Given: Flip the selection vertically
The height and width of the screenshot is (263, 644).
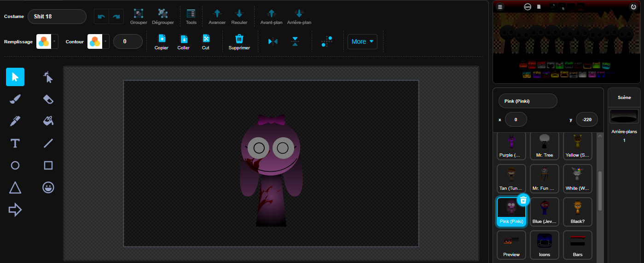Looking at the screenshot, I should tap(295, 41).
